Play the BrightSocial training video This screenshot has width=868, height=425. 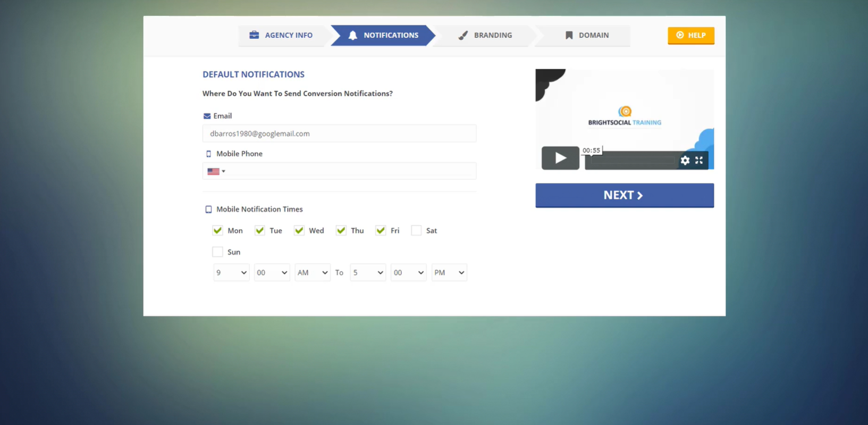pyautogui.click(x=560, y=158)
